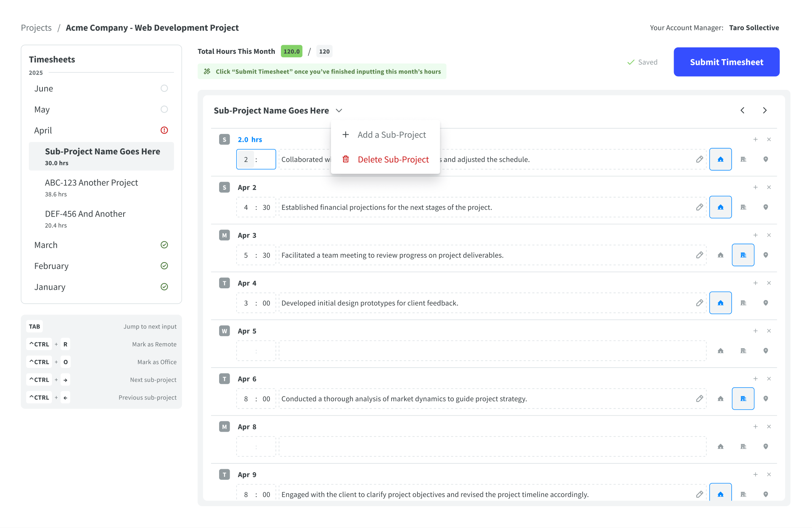Image resolution: width=812 pixels, height=528 pixels.
Task: Click the Submit Timesheet button
Action: pos(726,62)
